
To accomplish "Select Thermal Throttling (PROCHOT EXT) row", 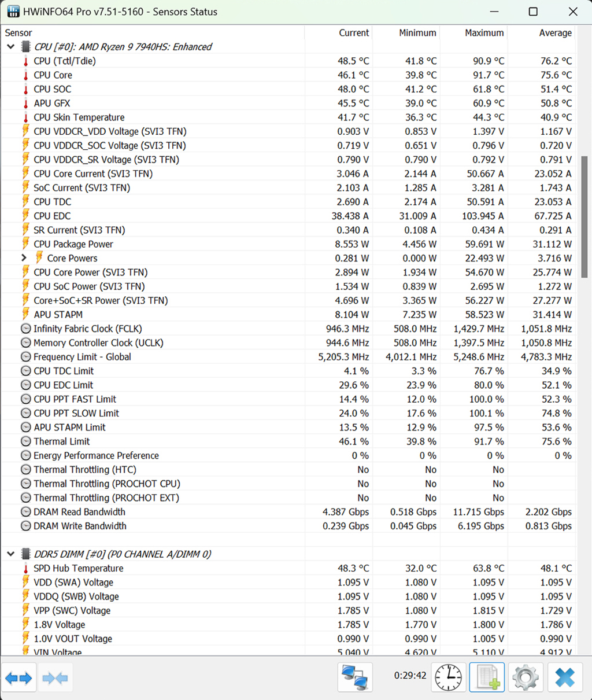I will click(288, 498).
